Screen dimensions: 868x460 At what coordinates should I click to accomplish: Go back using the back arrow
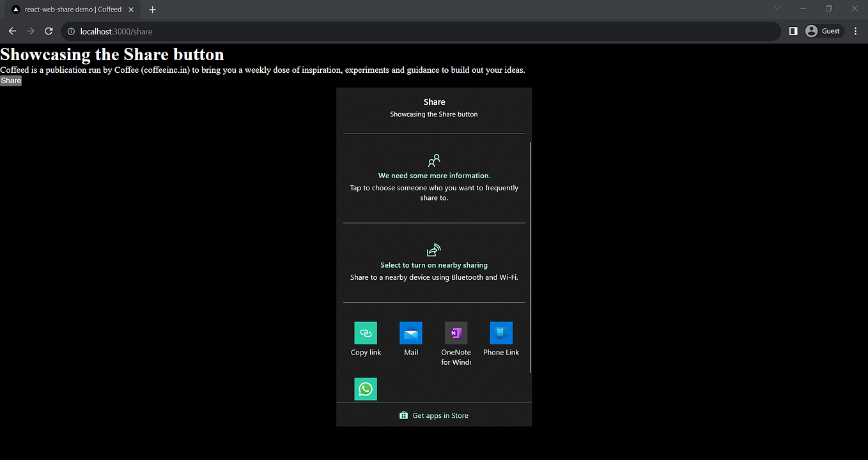[x=12, y=31]
